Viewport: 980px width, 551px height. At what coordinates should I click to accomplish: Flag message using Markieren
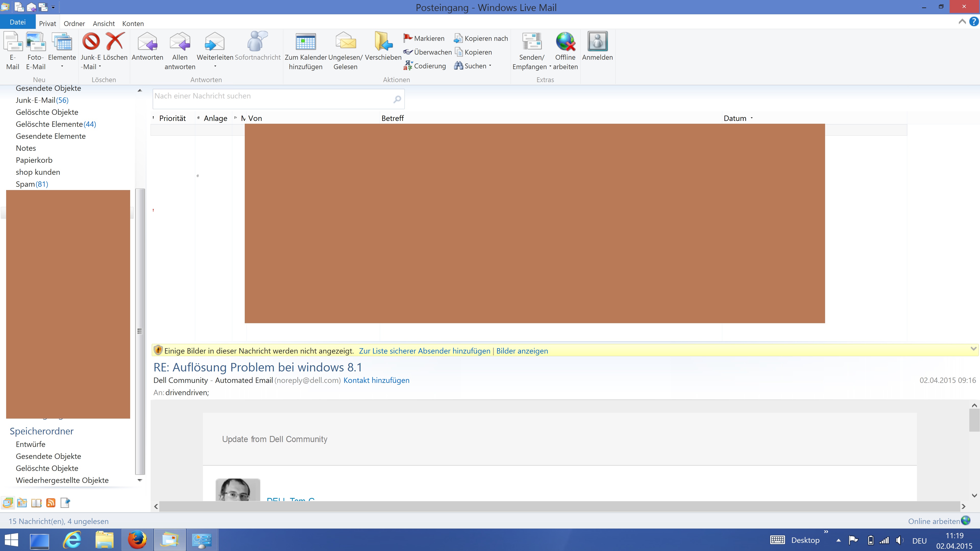424,39
